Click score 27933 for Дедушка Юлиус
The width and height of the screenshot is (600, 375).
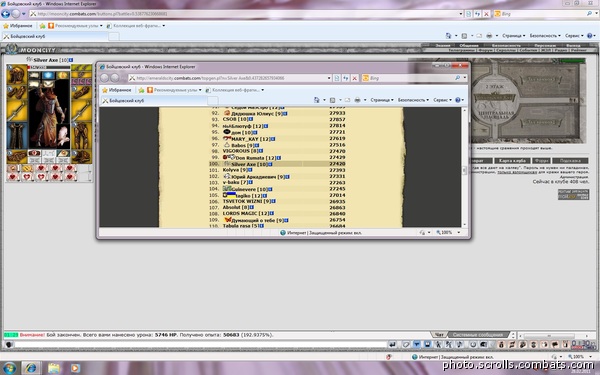[337, 114]
